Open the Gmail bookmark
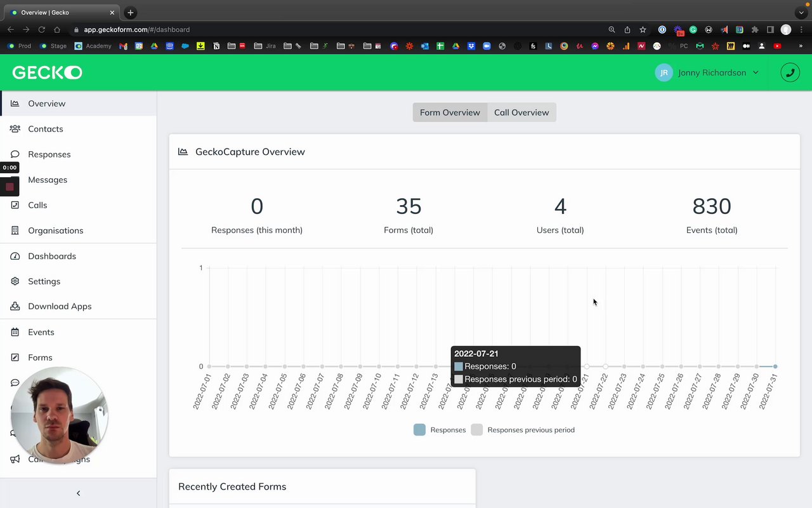 [123, 46]
